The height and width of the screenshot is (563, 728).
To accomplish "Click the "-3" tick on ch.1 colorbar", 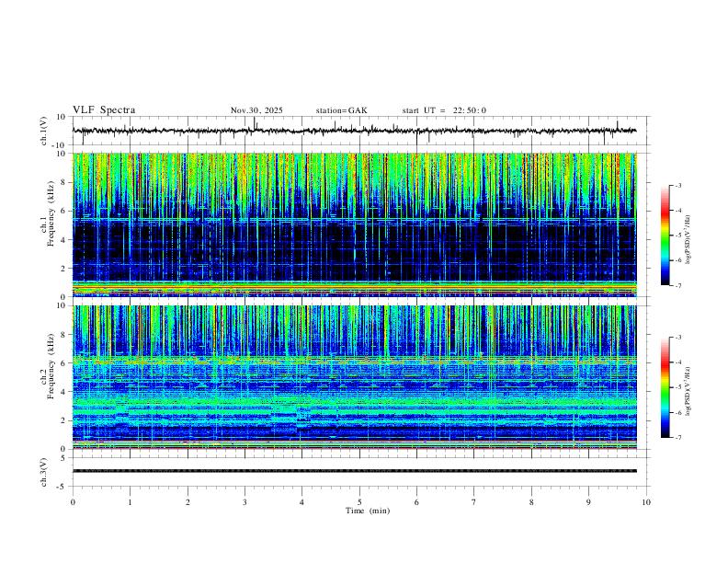I will [678, 185].
